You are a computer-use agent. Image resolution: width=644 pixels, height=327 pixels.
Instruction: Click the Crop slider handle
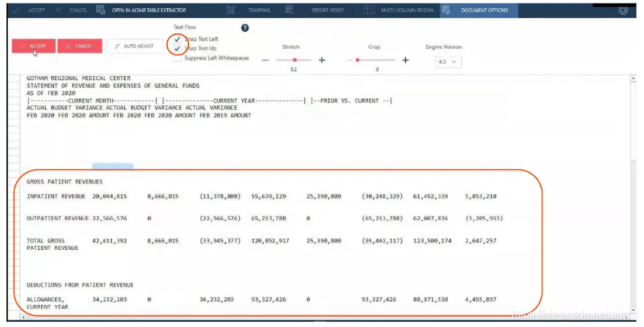click(x=357, y=60)
